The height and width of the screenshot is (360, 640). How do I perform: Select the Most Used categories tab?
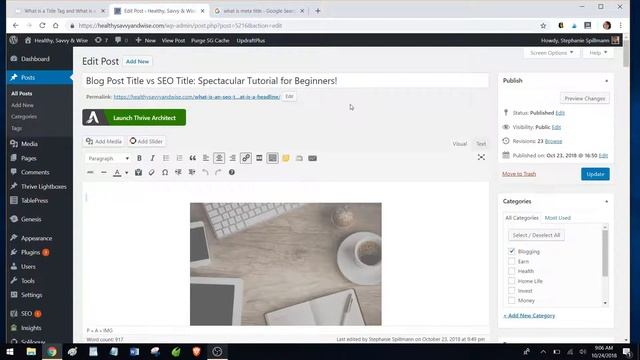558,218
